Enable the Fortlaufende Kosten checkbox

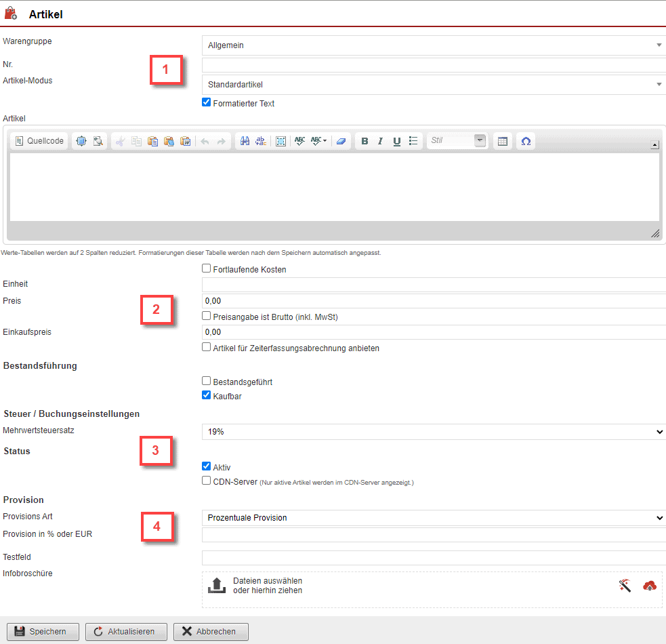pos(207,269)
